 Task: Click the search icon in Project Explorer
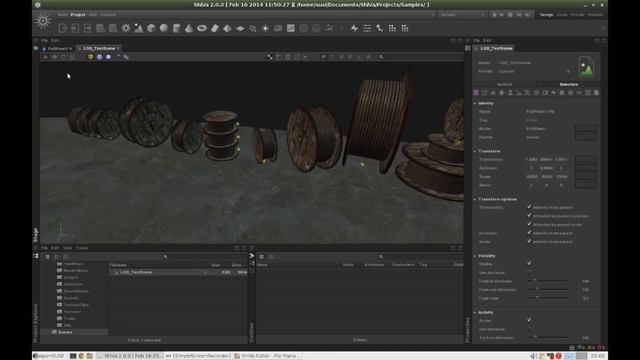[x=165, y=256]
